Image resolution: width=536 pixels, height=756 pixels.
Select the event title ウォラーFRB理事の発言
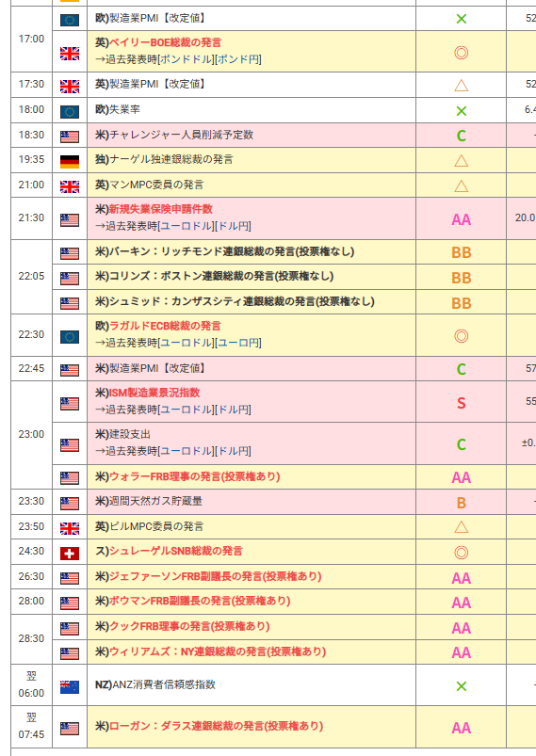[195, 476]
